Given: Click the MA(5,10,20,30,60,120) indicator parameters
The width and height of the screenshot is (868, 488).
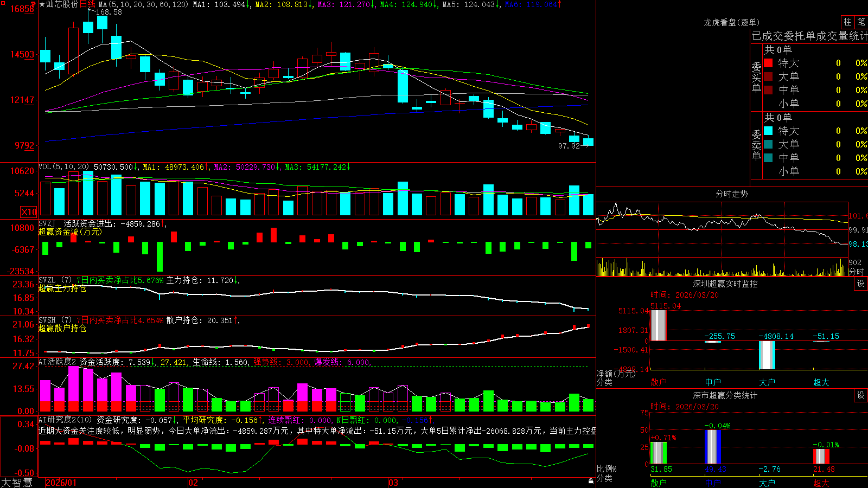Looking at the screenshot, I should click(x=143, y=4).
